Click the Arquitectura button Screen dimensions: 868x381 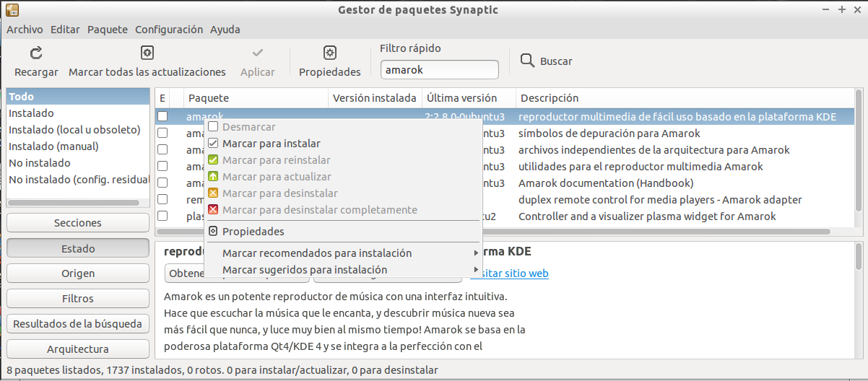[78, 349]
